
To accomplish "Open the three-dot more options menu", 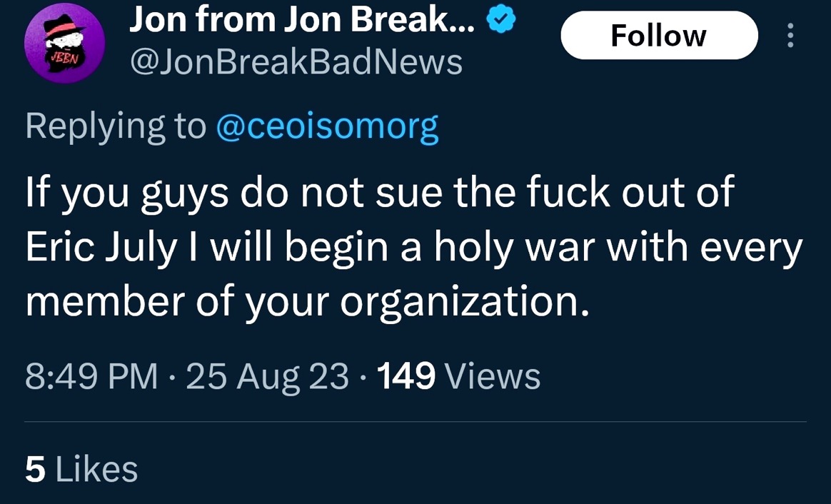I will (x=790, y=35).
